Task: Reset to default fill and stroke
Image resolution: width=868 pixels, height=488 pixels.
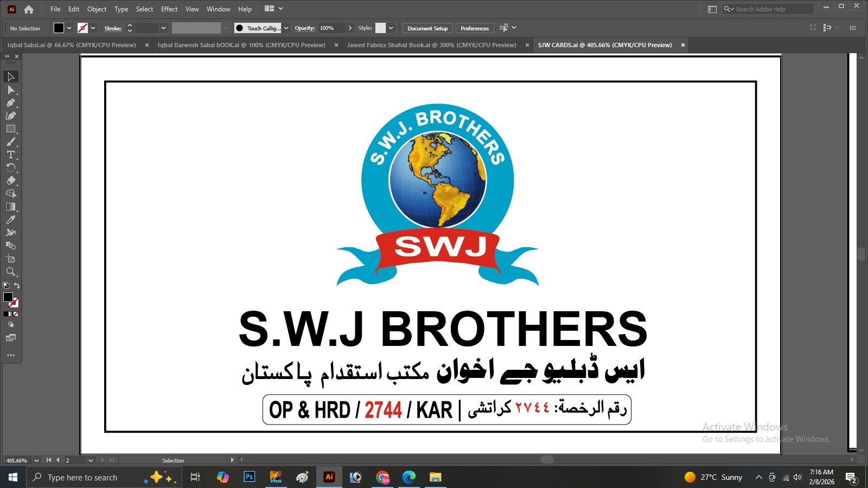Action: coord(6,285)
